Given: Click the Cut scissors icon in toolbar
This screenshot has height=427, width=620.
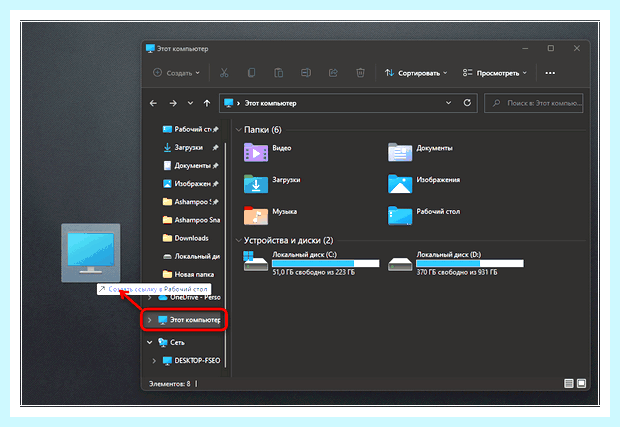Looking at the screenshot, I should point(224,73).
